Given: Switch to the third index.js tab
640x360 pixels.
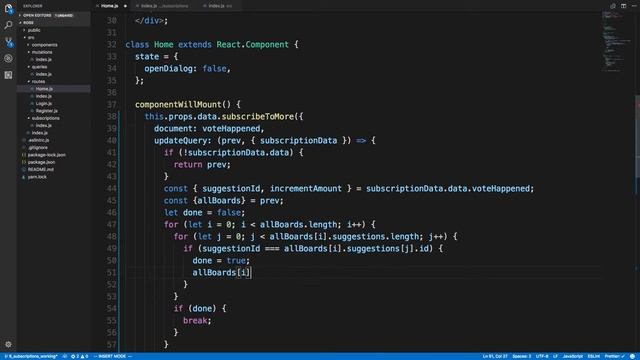Looking at the screenshot, I should pyautogui.click(x=220, y=6).
